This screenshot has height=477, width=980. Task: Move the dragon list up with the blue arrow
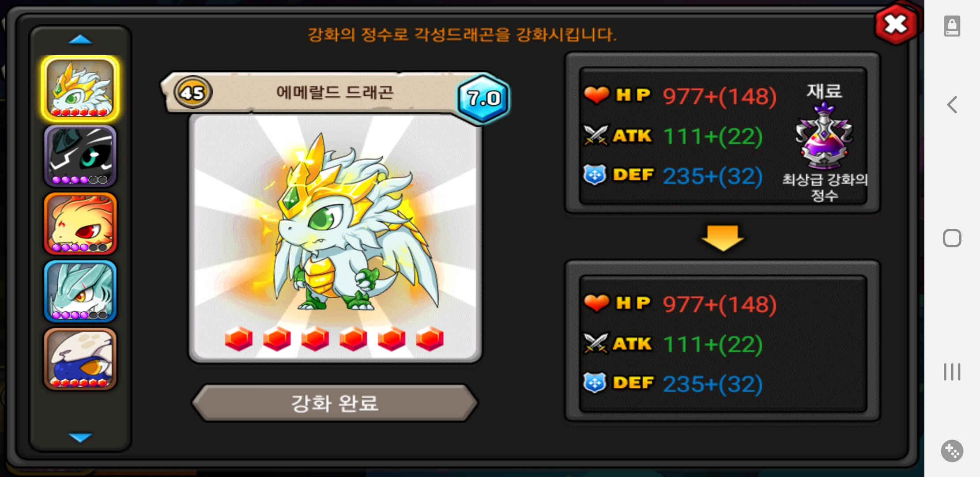(80, 40)
